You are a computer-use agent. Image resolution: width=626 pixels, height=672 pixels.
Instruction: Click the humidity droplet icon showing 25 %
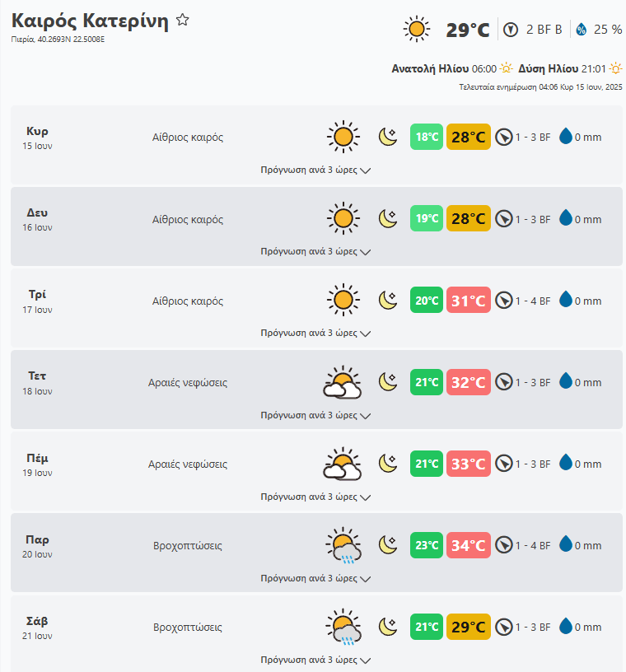pos(582,30)
